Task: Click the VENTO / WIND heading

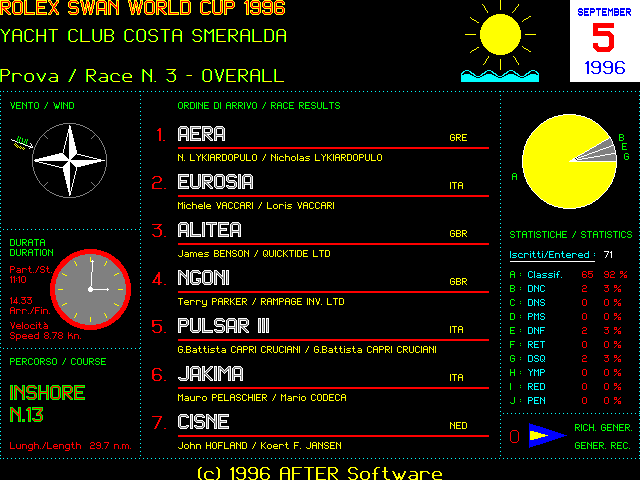Action: 42,106
